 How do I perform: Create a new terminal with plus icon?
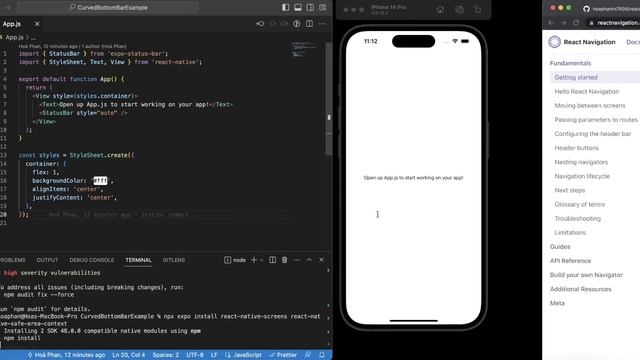(253, 260)
